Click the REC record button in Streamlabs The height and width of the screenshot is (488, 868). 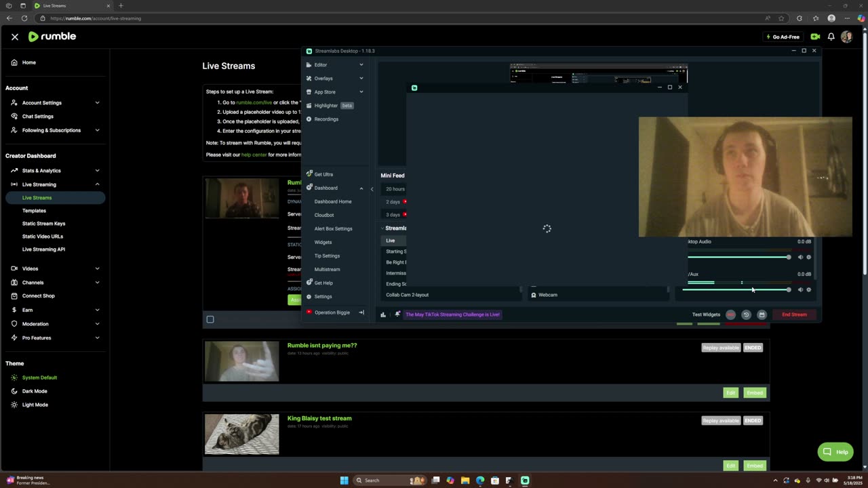[x=730, y=314]
